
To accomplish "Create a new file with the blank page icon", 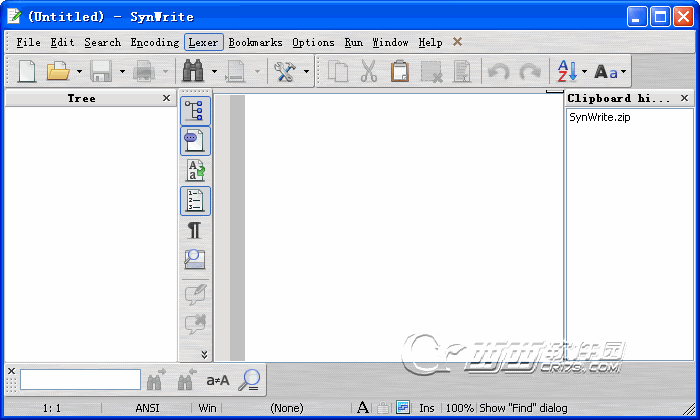I will [x=27, y=71].
